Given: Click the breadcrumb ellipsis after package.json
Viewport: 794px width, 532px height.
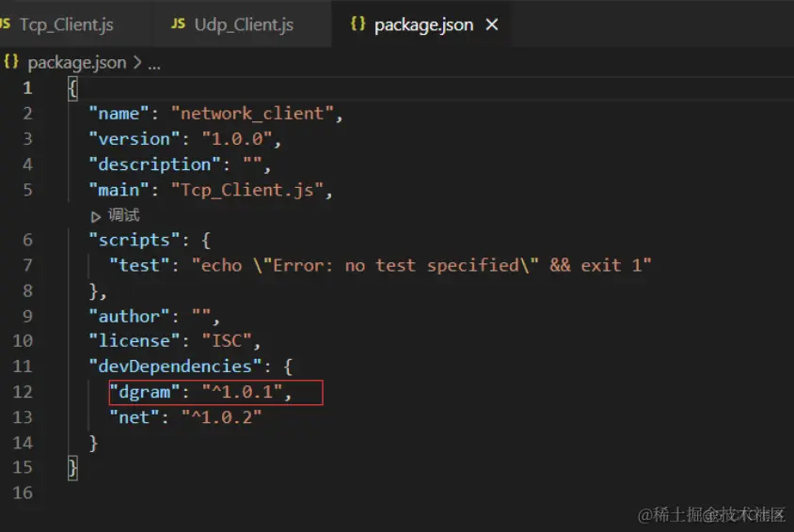Looking at the screenshot, I should [x=154, y=64].
